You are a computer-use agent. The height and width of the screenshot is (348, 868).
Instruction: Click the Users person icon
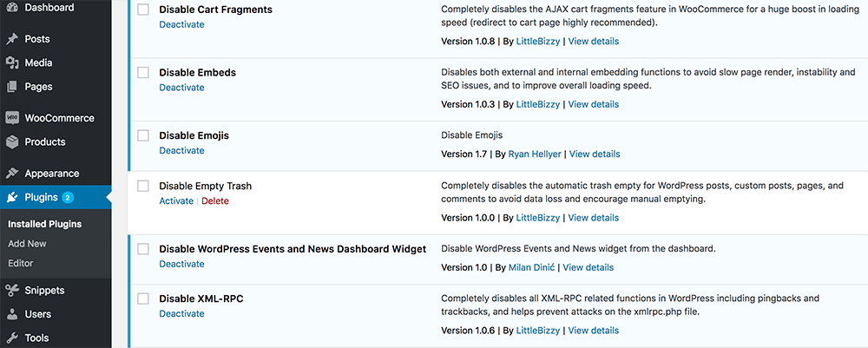pyautogui.click(x=12, y=314)
